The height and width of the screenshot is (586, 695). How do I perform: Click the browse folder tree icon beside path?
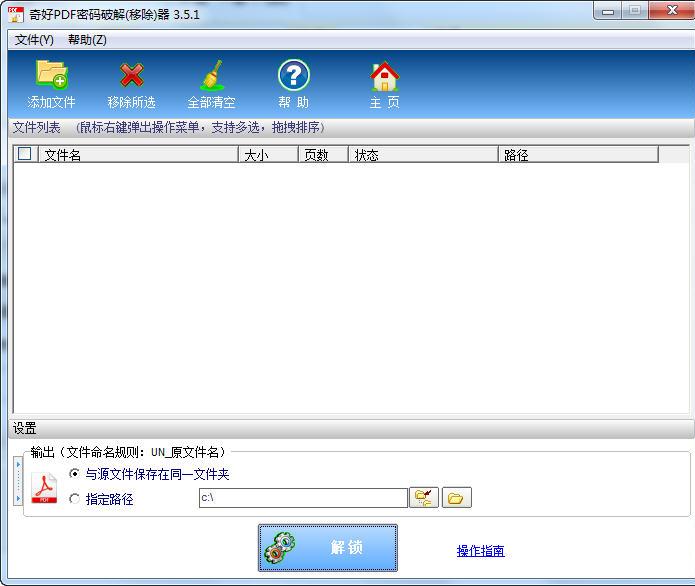[424, 498]
